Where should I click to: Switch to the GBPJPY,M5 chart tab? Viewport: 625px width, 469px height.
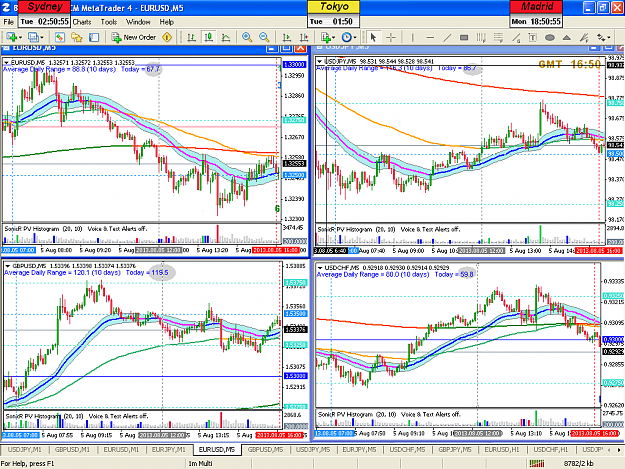[455, 449]
